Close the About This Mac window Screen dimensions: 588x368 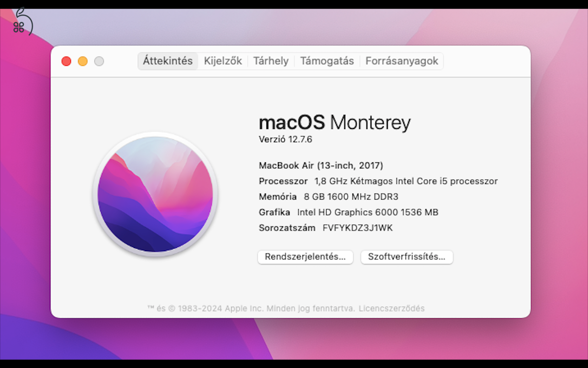[66, 61]
